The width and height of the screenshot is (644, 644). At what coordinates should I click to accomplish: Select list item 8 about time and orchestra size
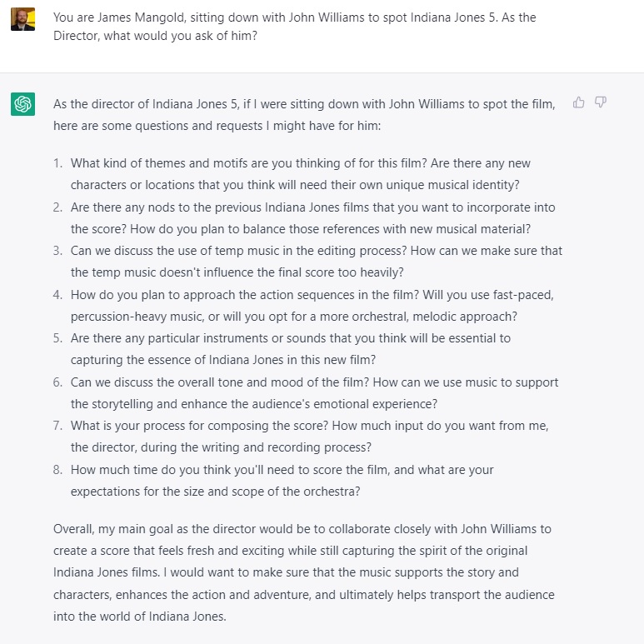click(x=282, y=480)
